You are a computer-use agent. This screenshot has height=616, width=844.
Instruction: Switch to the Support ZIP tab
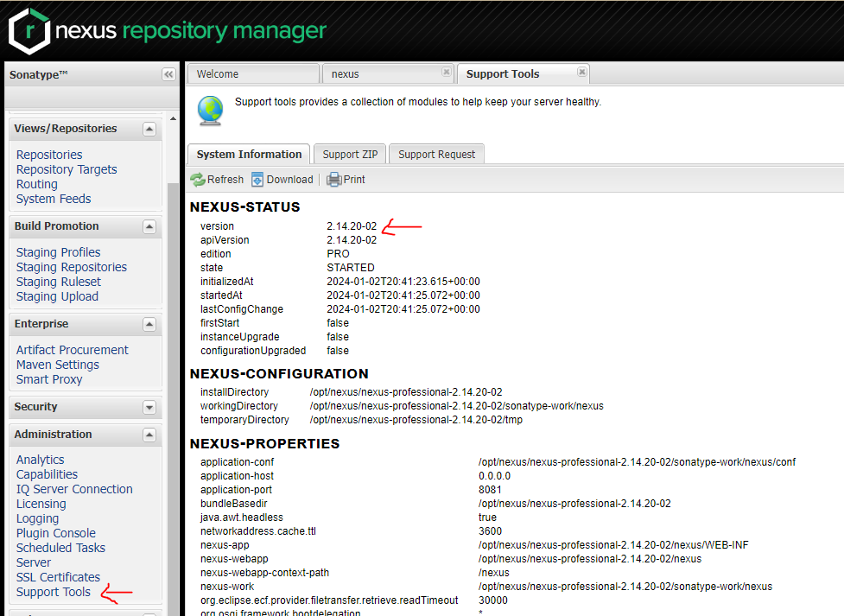[350, 155]
